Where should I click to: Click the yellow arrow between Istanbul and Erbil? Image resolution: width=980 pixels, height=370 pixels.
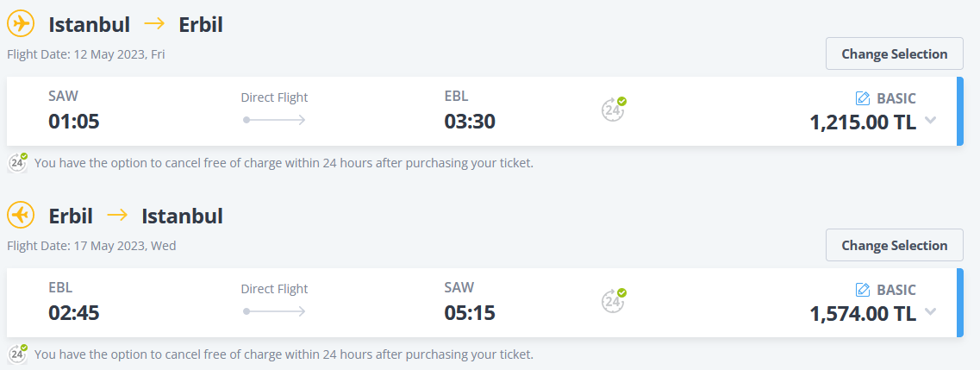click(x=154, y=24)
